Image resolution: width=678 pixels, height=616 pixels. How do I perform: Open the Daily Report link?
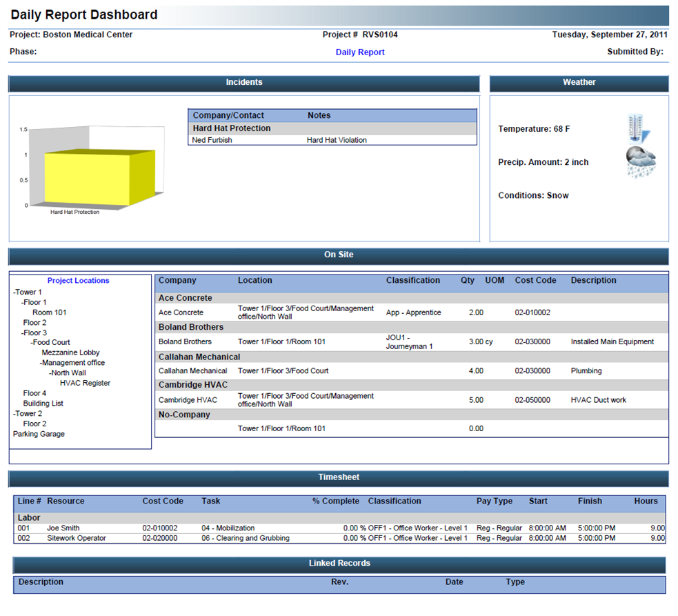(360, 52)
